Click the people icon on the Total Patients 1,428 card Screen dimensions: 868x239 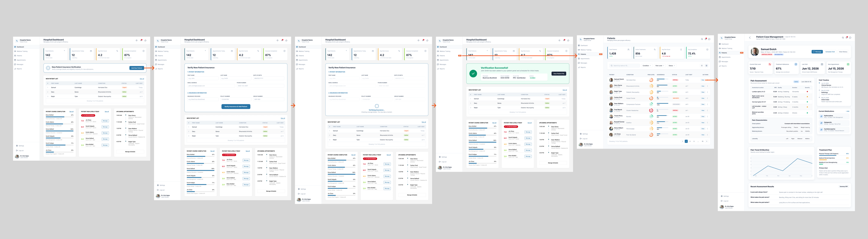[628, 50]
